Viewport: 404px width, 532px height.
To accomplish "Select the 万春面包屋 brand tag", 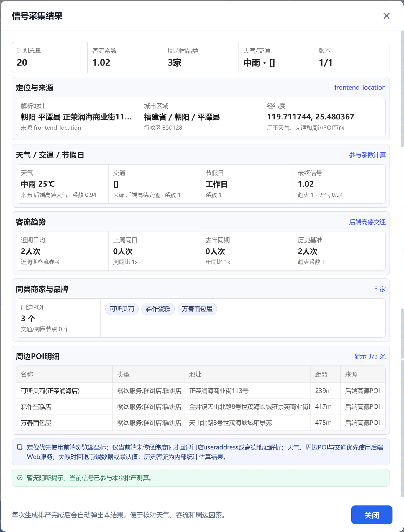I will pos(197,309).
